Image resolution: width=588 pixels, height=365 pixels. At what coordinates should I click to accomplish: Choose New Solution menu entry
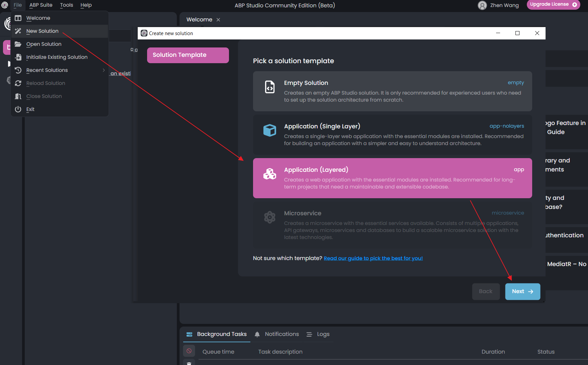click(x=60, y=31)
